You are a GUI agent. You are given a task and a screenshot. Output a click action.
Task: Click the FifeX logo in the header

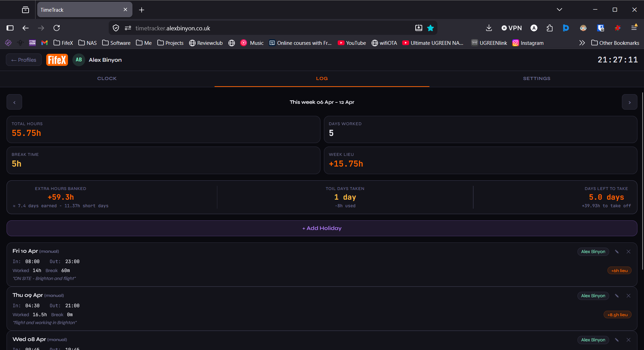point(57,60)
